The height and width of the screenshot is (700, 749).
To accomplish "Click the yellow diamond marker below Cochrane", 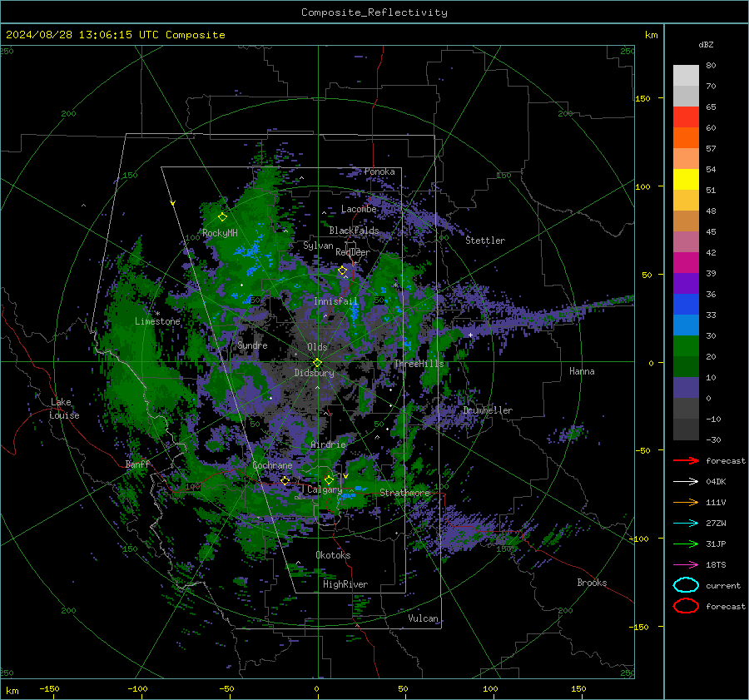I will pyautogui.click(x=285, y=480).
